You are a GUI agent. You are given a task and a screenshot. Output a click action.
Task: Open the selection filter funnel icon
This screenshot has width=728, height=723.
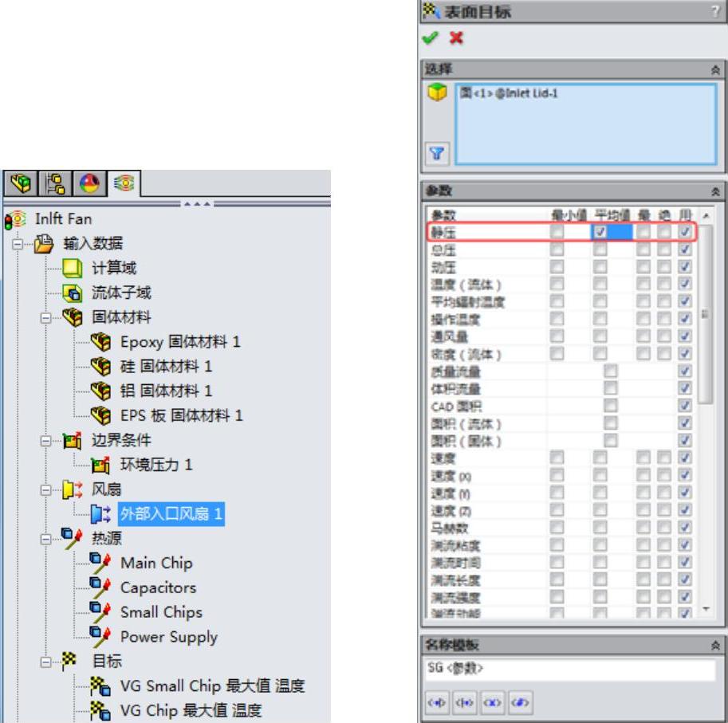[x=437, y=153]
